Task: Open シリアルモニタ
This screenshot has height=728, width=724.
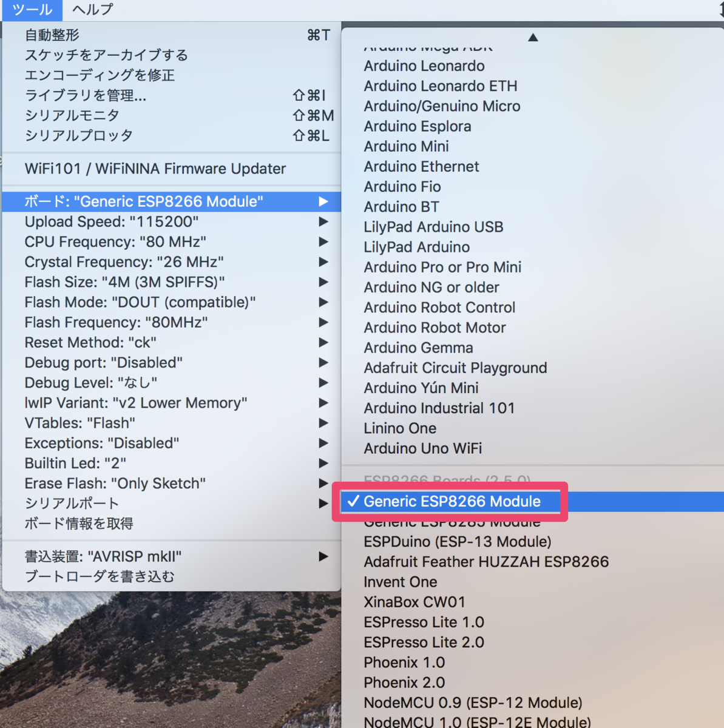Action: [172, 115]
